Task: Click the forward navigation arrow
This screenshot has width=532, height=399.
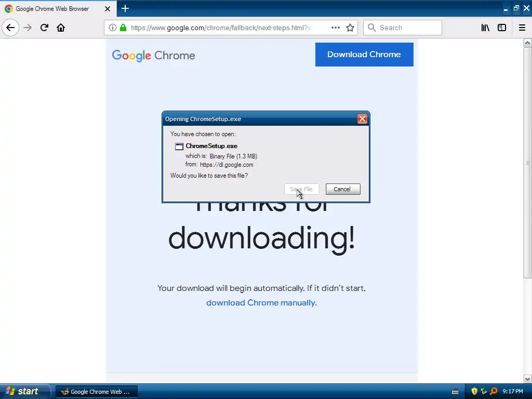Action: click(x=28, y=28)
